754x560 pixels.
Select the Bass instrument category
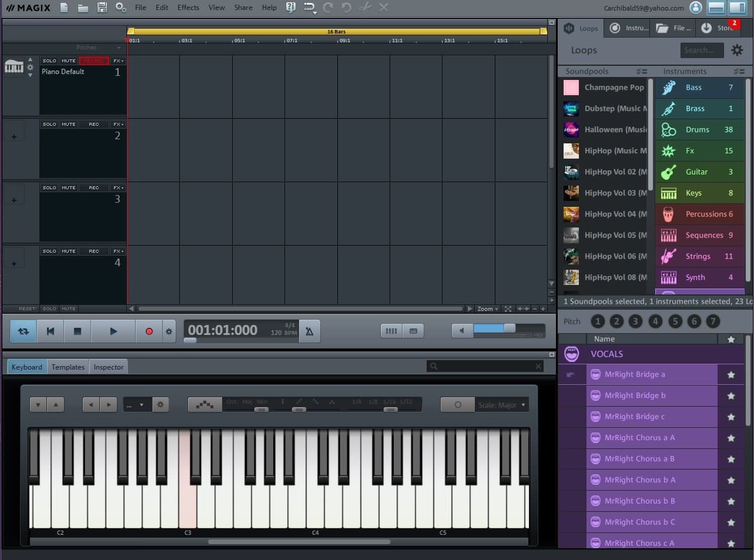699,88
